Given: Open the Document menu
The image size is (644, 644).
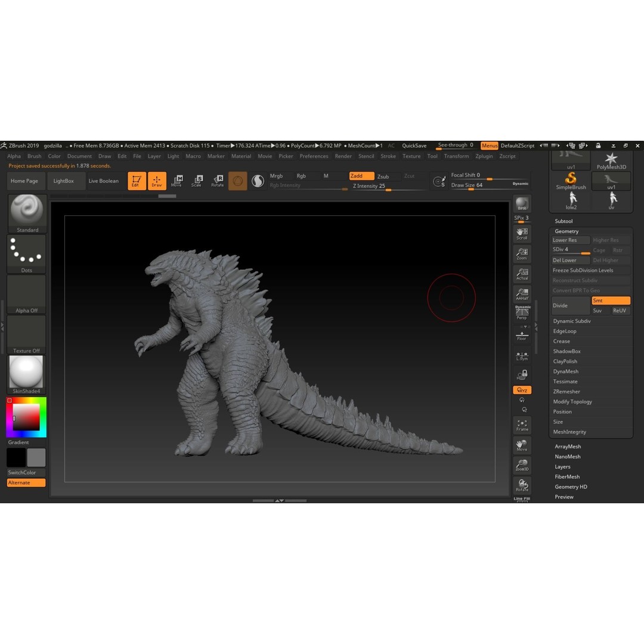Looking at the screenshot, I should tap(79, 156).
